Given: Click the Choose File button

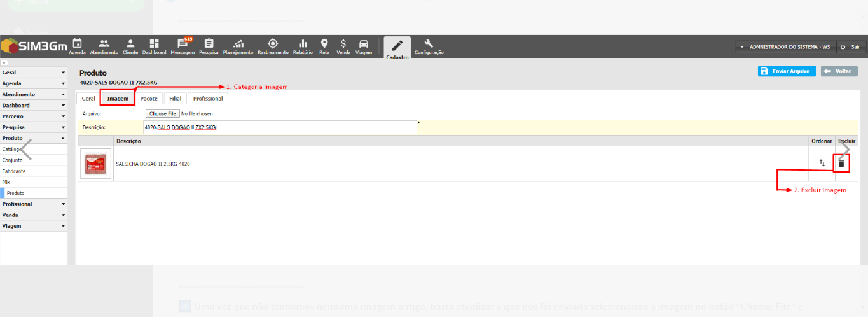Looking at the screenshot, I should tap(162, 113).
